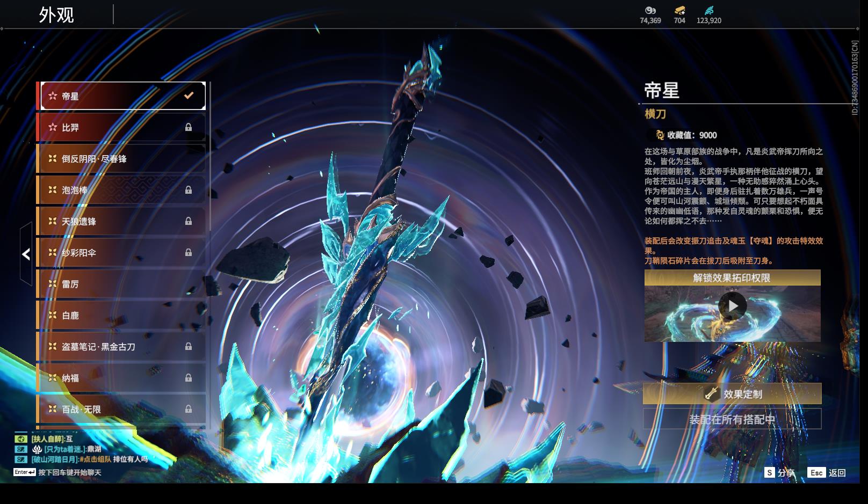Image resolution: width=868 pixels, height=504 pixels.
Task: Click the rarity icon beside 纱彩阳伞
Action: pos(53,252)
